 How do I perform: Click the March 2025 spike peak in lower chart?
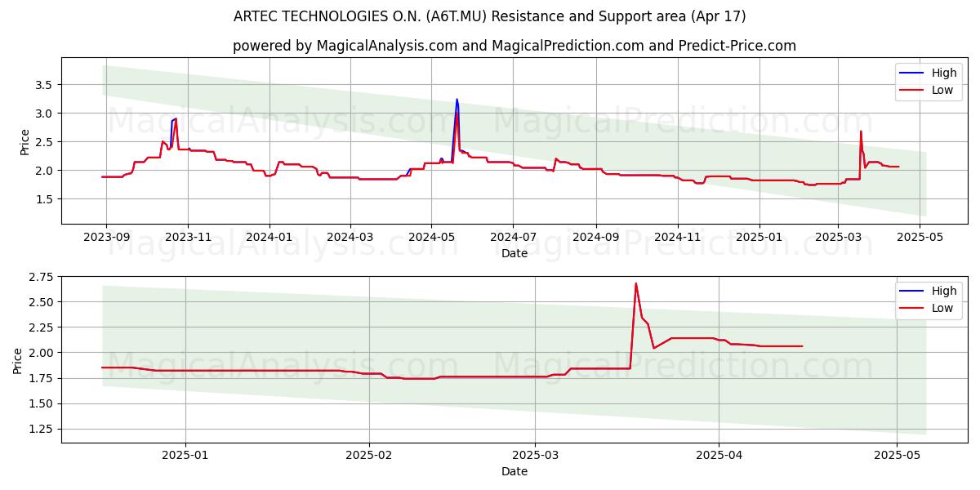pos(635,283)
